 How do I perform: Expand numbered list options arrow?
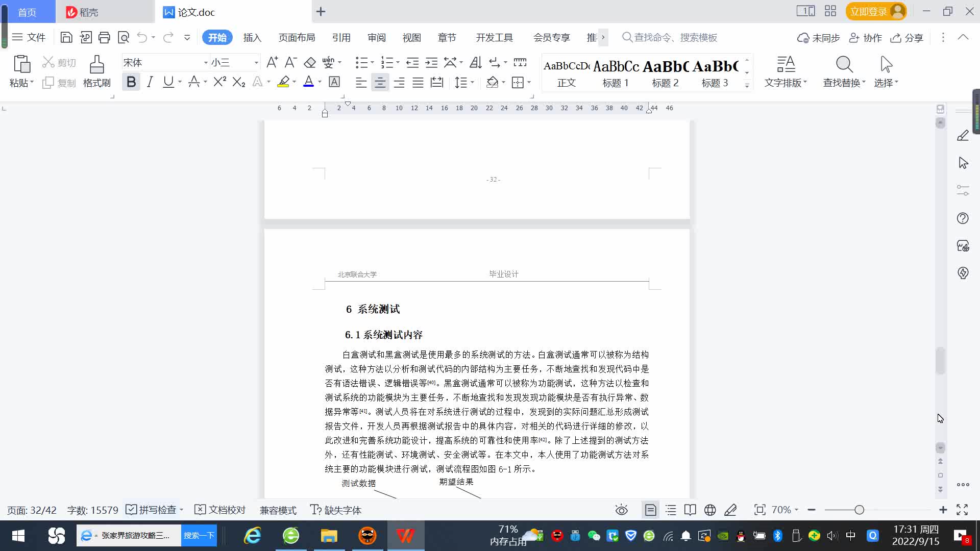398,62
